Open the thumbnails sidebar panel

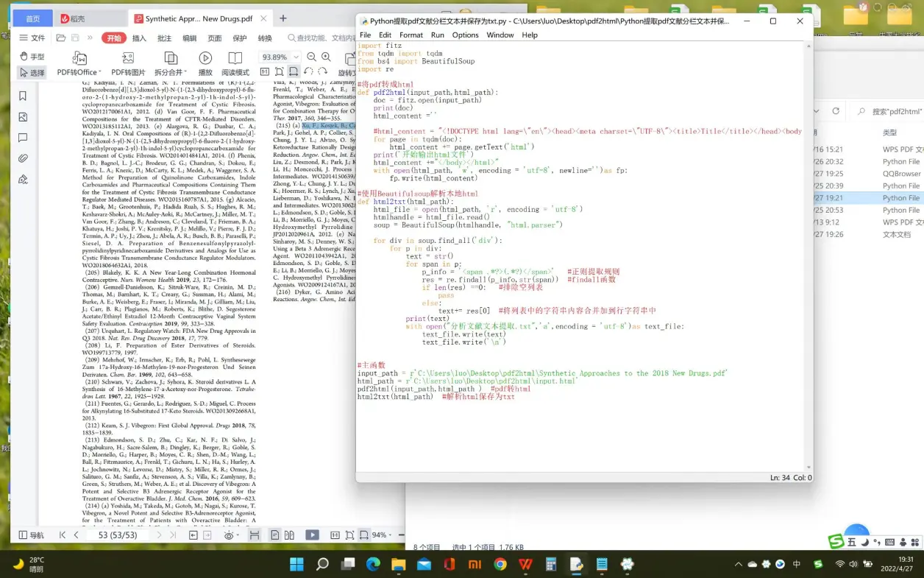tap(23, 116)
